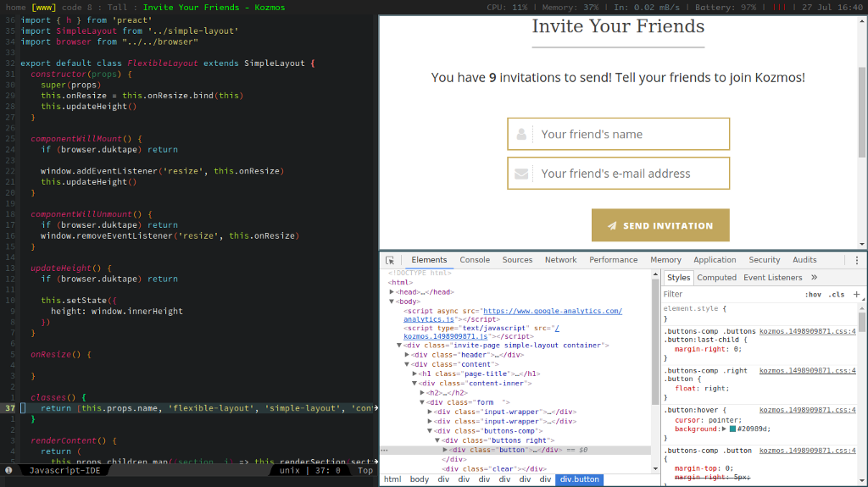
Task: Expand the head element node
Action: click(392, 292)
